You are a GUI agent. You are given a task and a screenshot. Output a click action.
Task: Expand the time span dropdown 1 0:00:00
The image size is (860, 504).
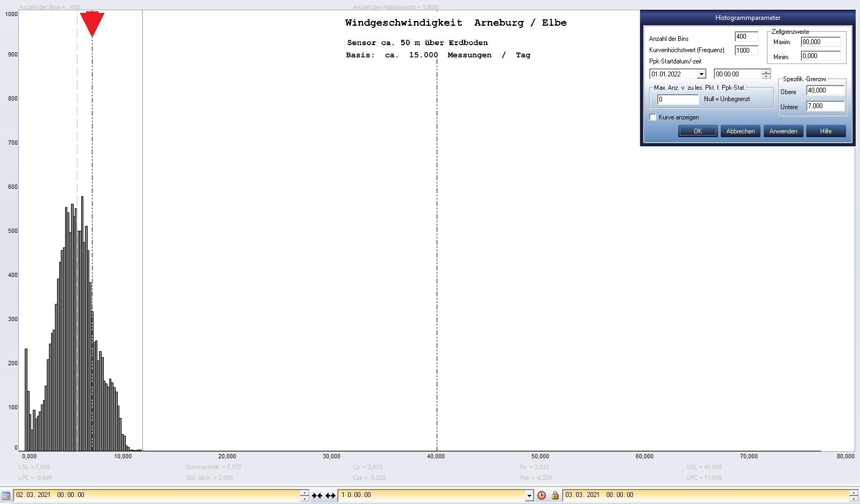coord(529,495)
